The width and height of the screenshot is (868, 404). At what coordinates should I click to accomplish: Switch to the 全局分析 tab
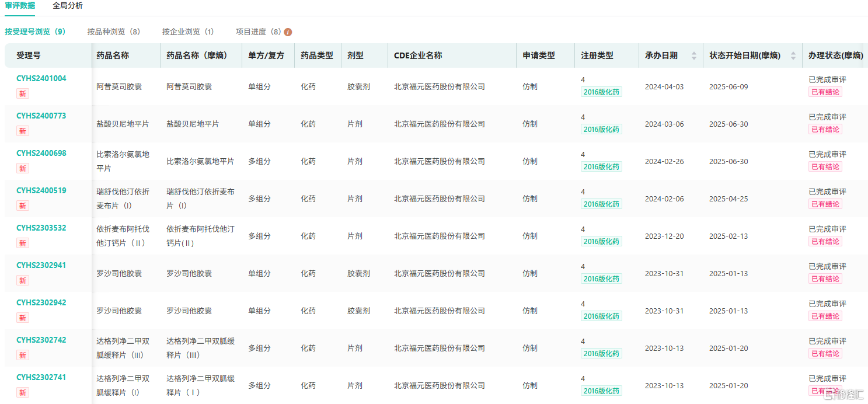68,5
